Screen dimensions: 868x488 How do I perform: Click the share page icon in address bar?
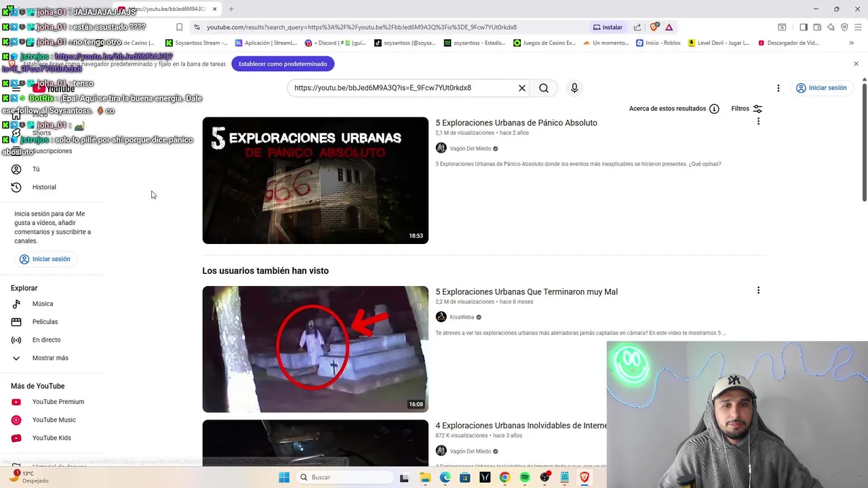pyautogui.click(x=637, y=27)
